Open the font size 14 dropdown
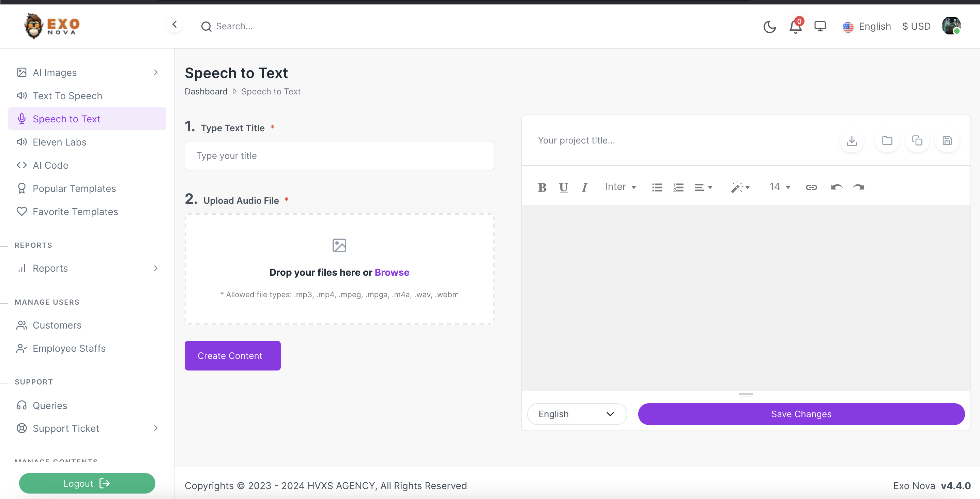The width and height of the screenshot is (980, 499). click(780, 187)
